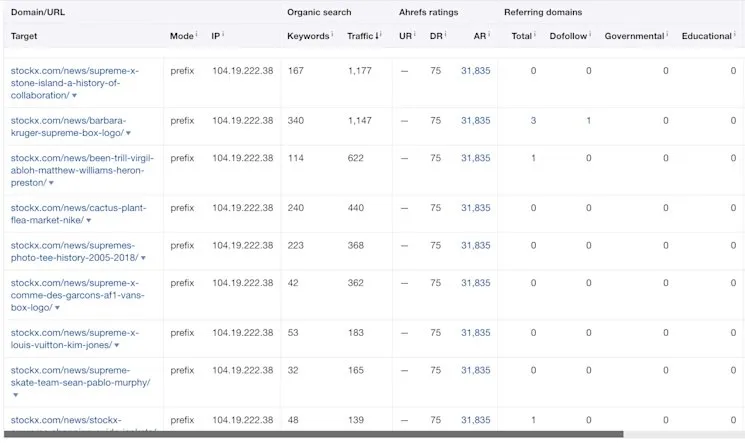Expand dropdown arrow for stone-island collaboration URL
The height and width of the screenshot is (443, 745).
(74, 96)
